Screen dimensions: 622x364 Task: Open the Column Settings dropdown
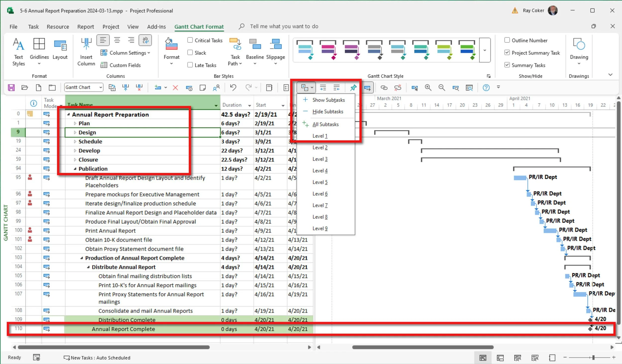click(x=125, y=53)
